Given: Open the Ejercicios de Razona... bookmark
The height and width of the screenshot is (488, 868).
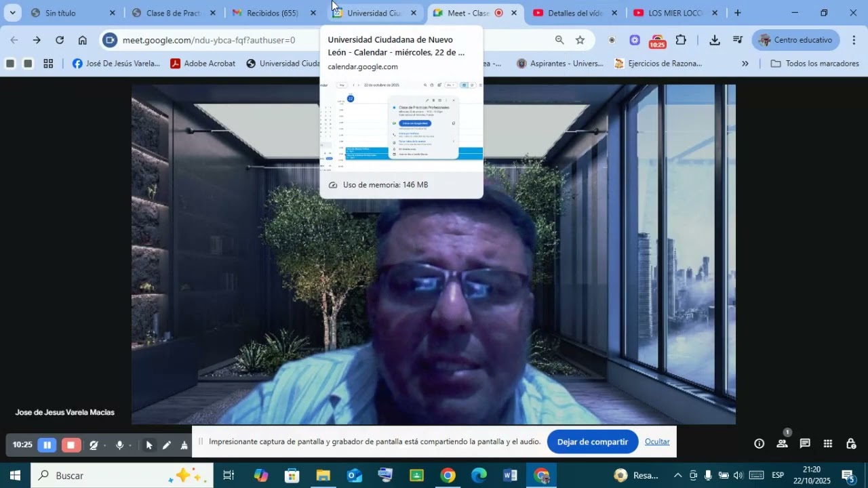Looking at the screenshot, I should point(658,64).
